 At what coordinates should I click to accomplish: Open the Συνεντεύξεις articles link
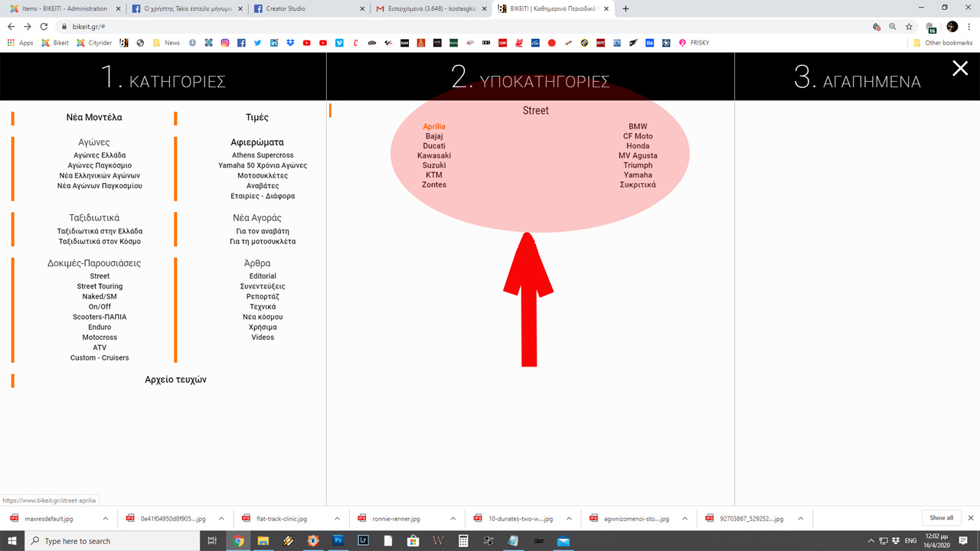pyautogui.click(x=263, y=286)
